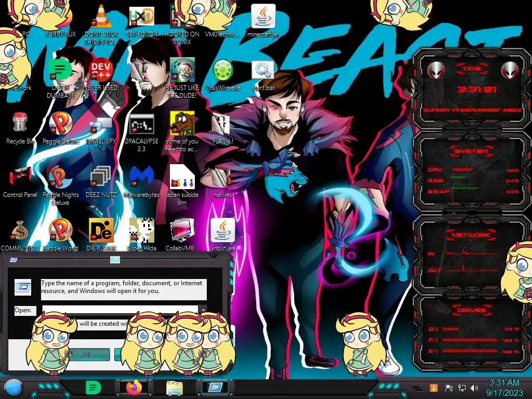Select the Run dialog taskbar button

click(215, 388)
